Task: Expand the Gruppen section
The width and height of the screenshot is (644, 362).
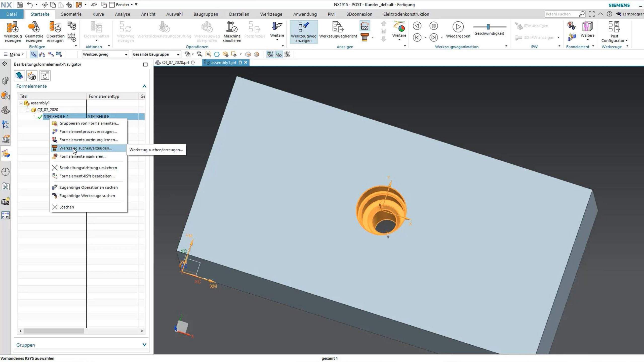Action: point(144,345)
